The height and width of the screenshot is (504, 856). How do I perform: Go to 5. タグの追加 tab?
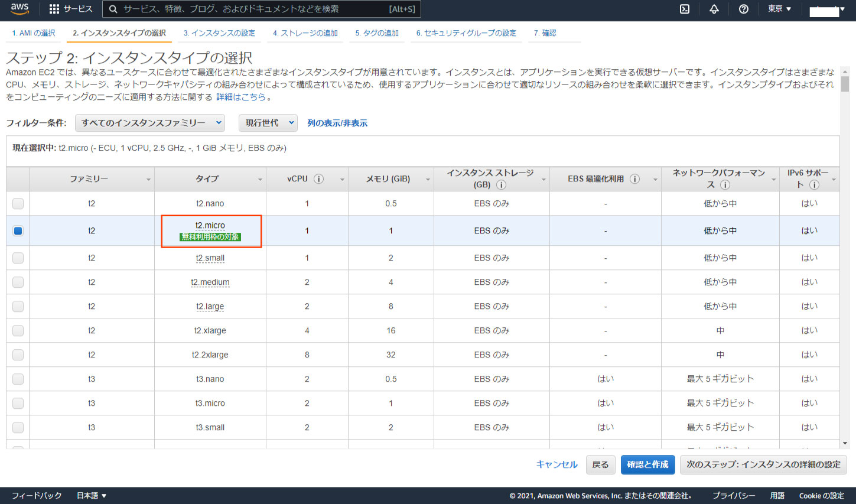[377, 33]
